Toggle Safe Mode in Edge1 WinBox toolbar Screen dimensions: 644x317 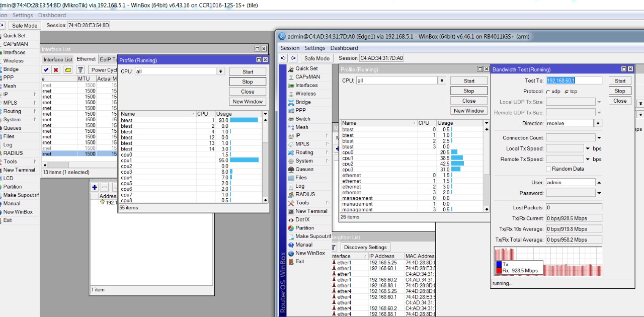[316, 58]
